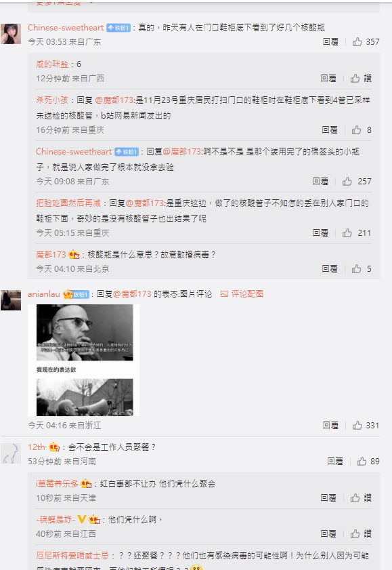Like 把脸吃圆然后再减's reply with 211 likes
This screenshot has width=392, height=570.
tap(357, 232)
